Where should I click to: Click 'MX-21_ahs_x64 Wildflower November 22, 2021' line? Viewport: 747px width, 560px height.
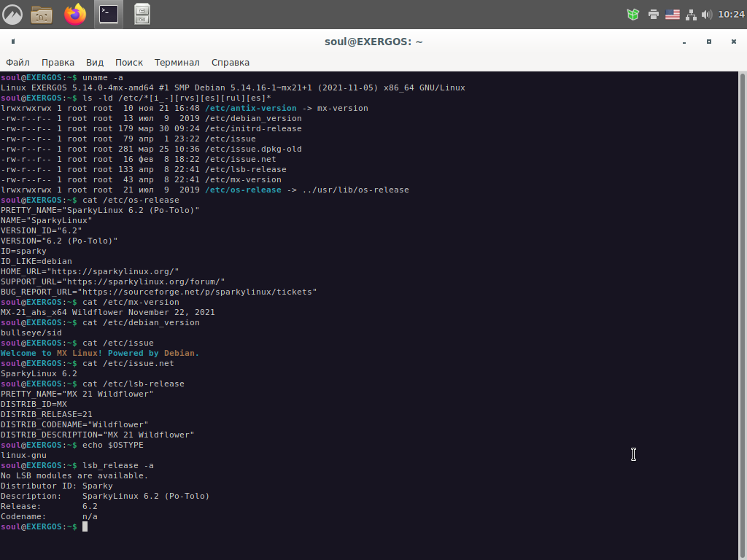[108, 312]
